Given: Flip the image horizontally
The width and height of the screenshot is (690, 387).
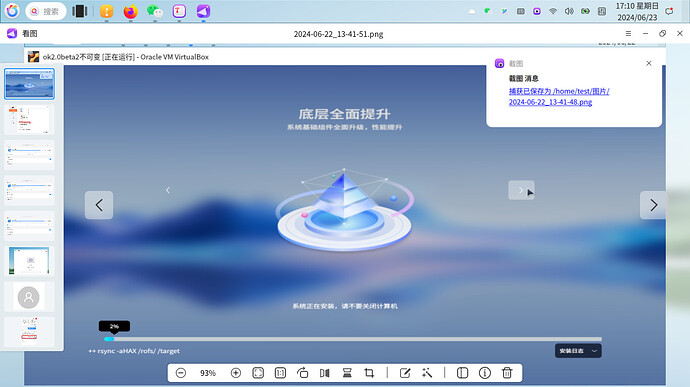Looking at the screenshot, I should [x=325, y=373].
